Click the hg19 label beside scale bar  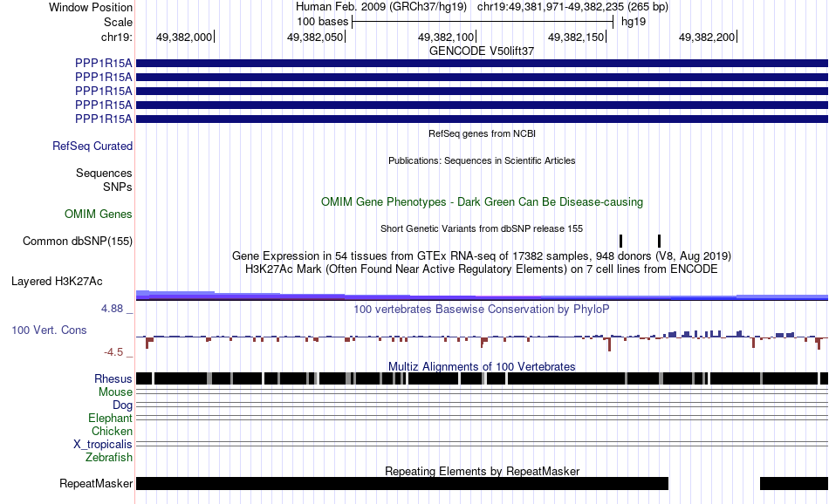[634, 22]
